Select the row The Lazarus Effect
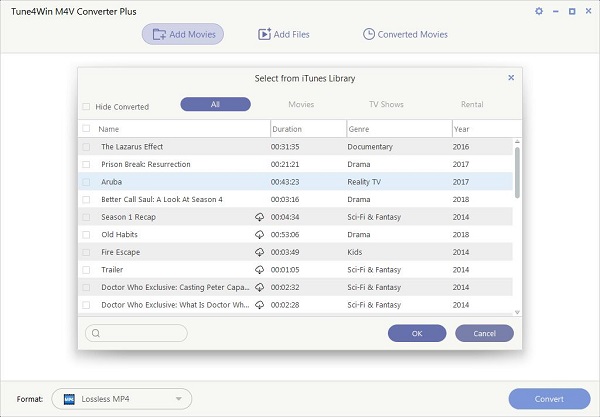 coord(295,147)
